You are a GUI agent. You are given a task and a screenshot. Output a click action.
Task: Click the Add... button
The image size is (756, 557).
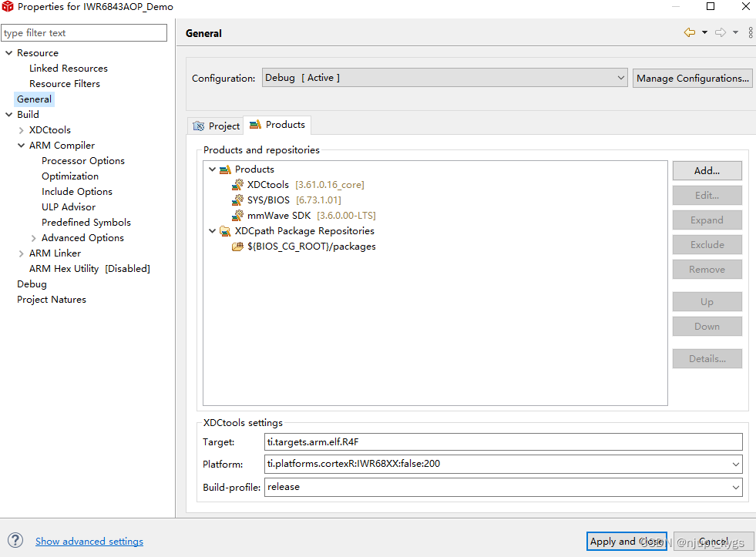point(707,170)
